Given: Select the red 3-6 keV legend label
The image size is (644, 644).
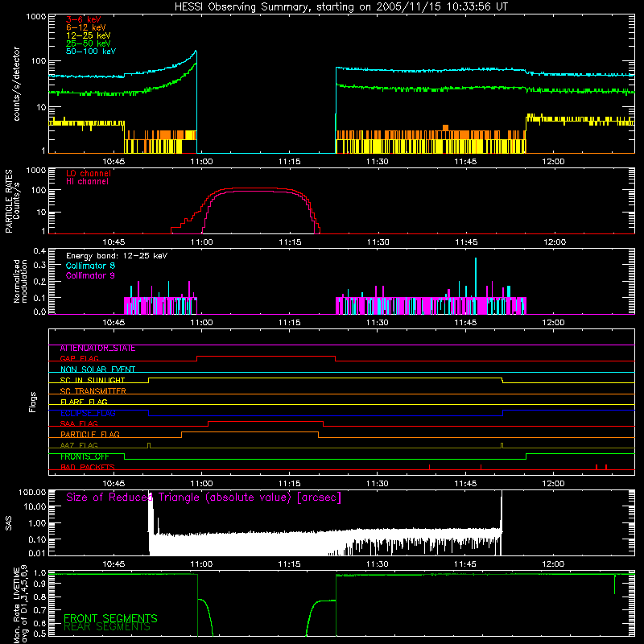Looking at the screenshot, I should 84,19.
